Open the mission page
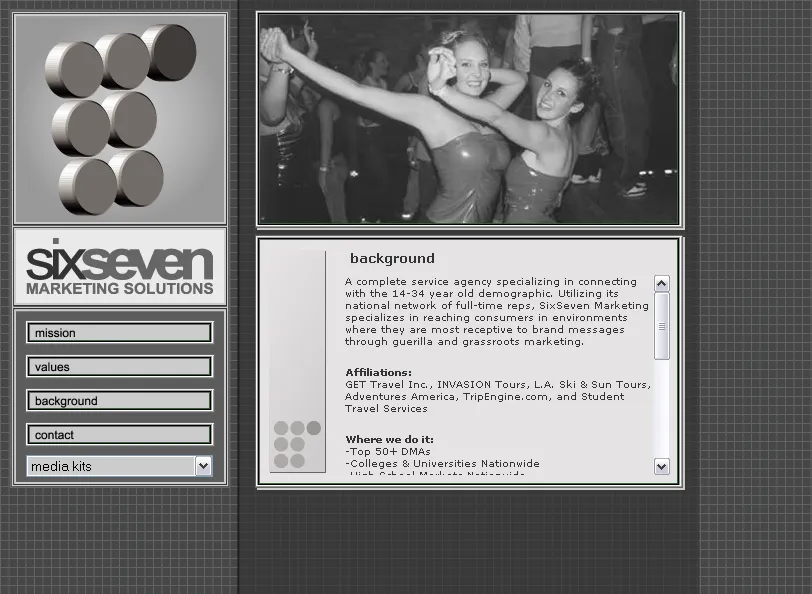The image size is (812, 594). 120,332
